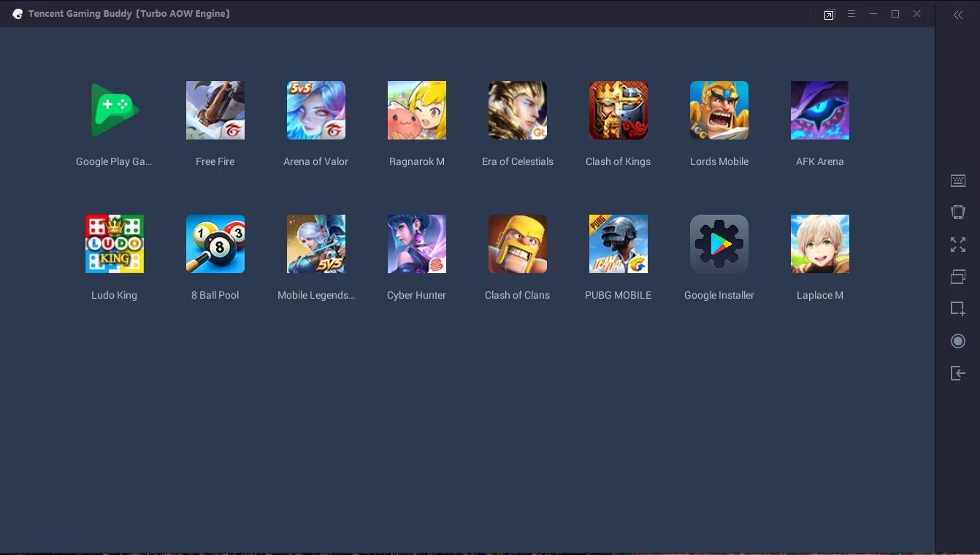Open Ludo King game icon
The height and width of the screenshot is (555, 980).
pos(115,244)
